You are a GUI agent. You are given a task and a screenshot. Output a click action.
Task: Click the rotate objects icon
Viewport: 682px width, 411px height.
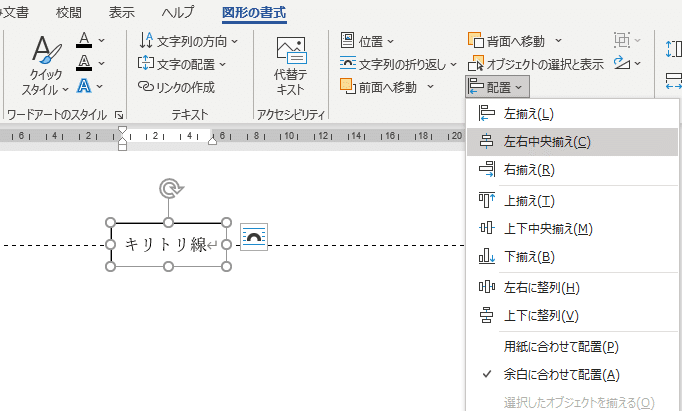pyautogui.click(x=622, y=63)
